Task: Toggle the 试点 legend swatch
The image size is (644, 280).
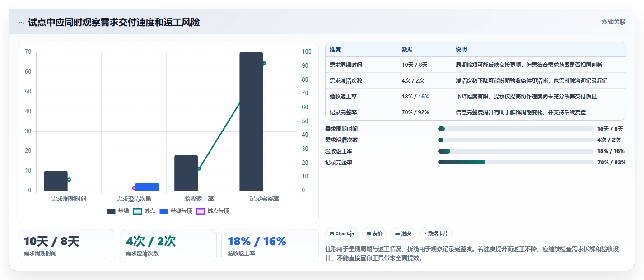Action: (138, 211)
